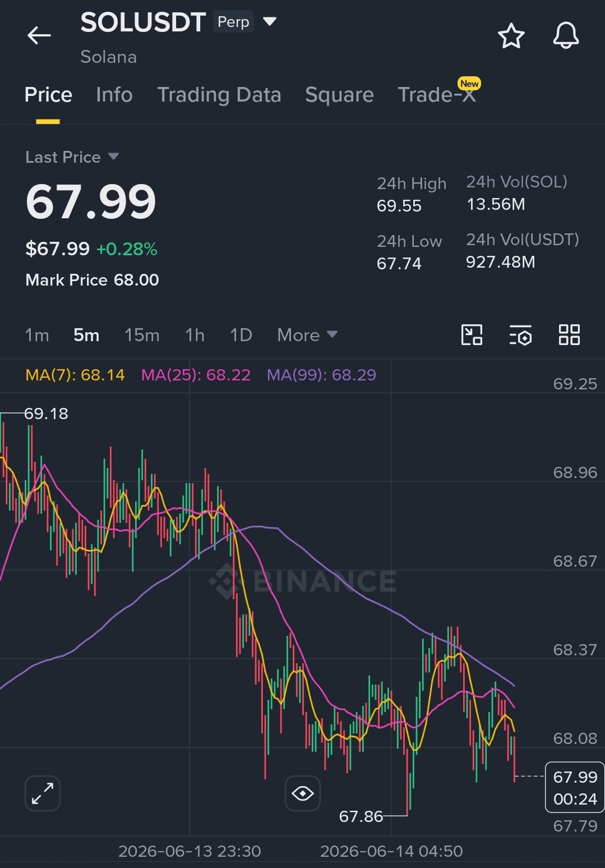Tap the +0.28% change value
605x868 pixels.
coord(127,249)
